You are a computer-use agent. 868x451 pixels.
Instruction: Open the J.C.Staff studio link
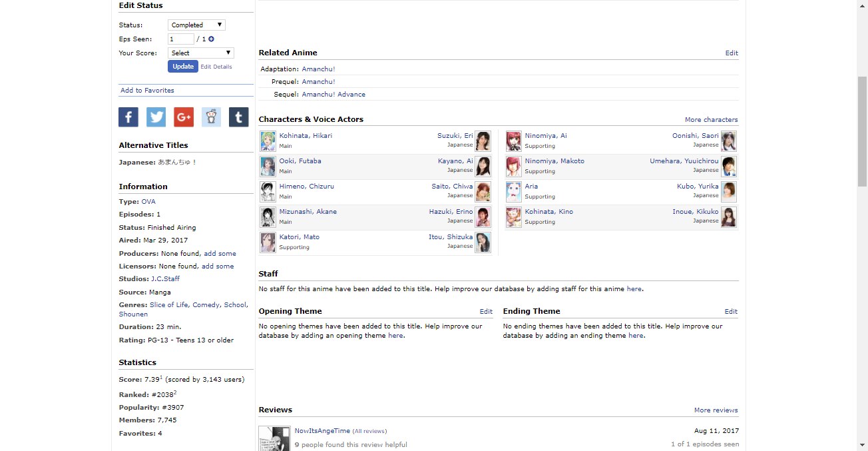pyautogui.click(x=165, y=279)
